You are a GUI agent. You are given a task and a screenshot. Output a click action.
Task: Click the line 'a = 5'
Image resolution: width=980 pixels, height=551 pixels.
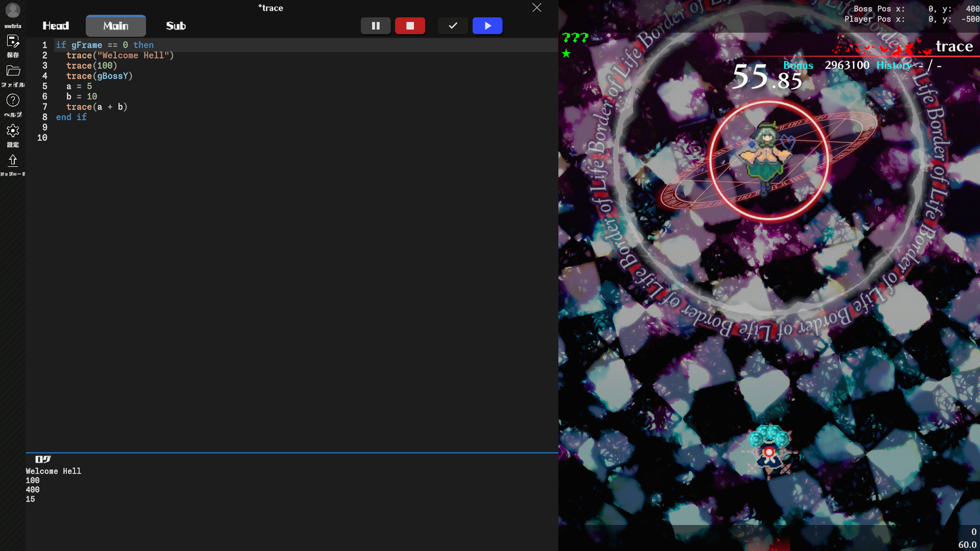pos(79,86)
